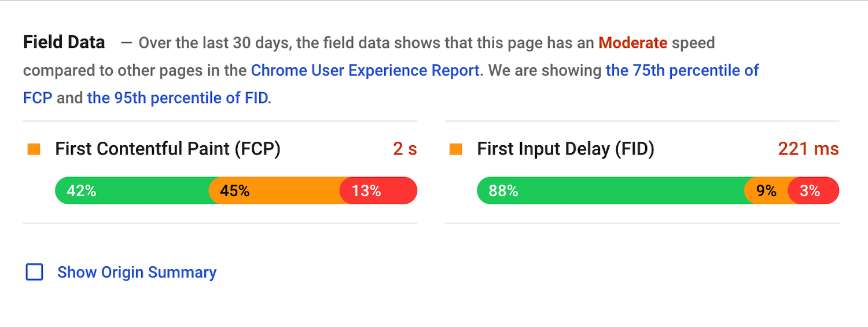Screen dimensions: 868x327
Task: Click the green 42% FCP bar segment
Action: coord(133,190)
